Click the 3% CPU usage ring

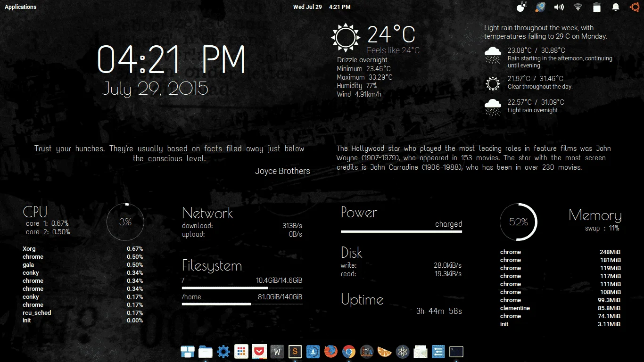[x=125, y=222]
